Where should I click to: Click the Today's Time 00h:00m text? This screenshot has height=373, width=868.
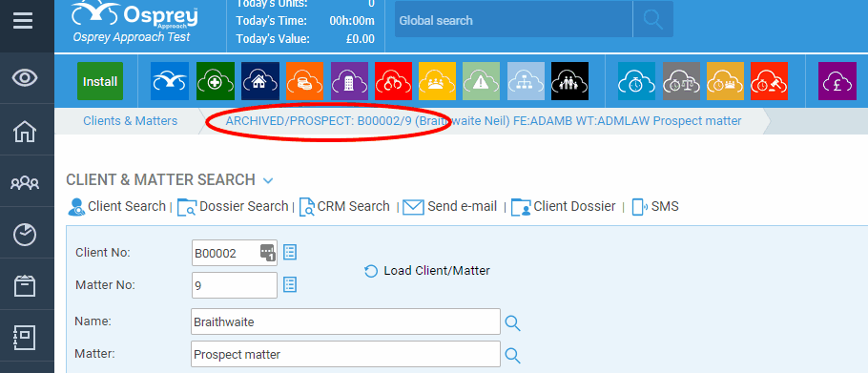305,21
